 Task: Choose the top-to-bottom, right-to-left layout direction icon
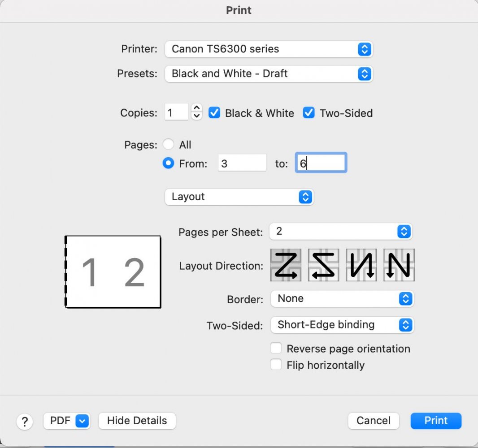tap(399, 265)
